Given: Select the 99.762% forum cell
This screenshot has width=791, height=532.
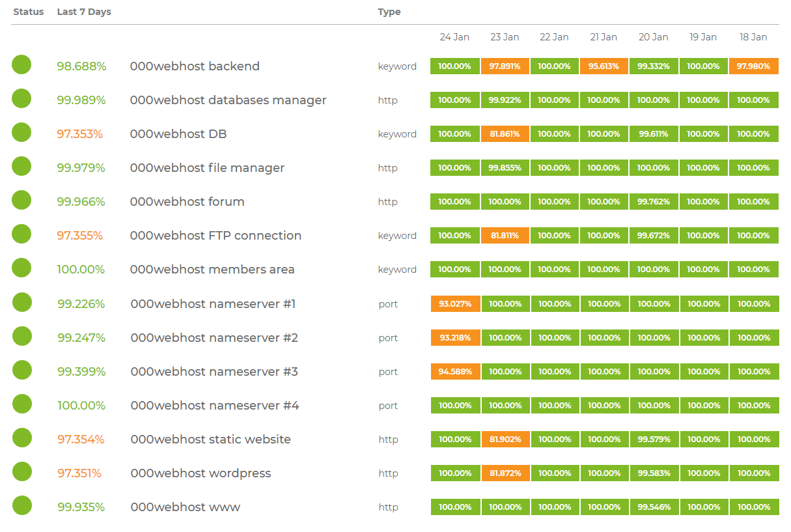Looking at the screenshot, I should 654,202.
